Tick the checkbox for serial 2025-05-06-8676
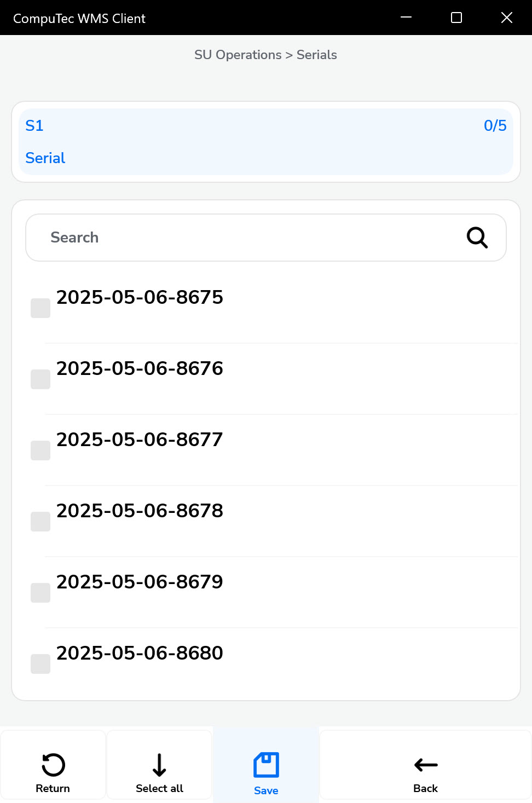The width and height of the screenshot is (532, 803). [x=41, y=379]
